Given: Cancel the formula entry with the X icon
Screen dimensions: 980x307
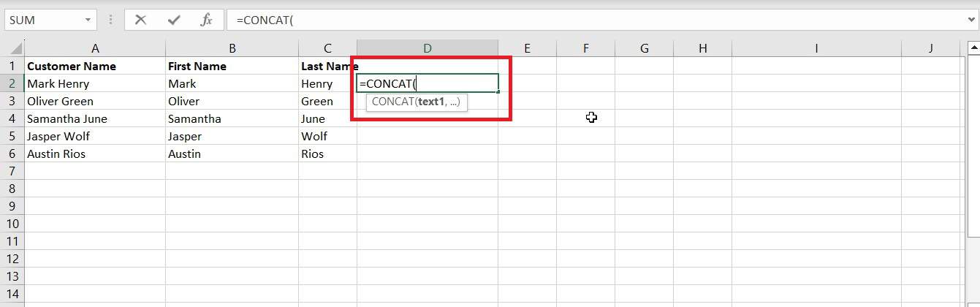Looking at the screenshot, I should (140, 20).
